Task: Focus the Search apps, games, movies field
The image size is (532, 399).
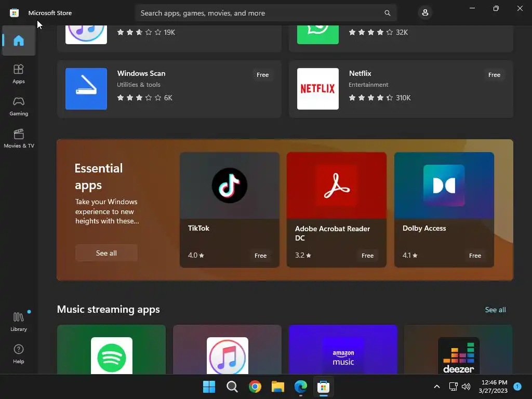Action: click(265, 13)
